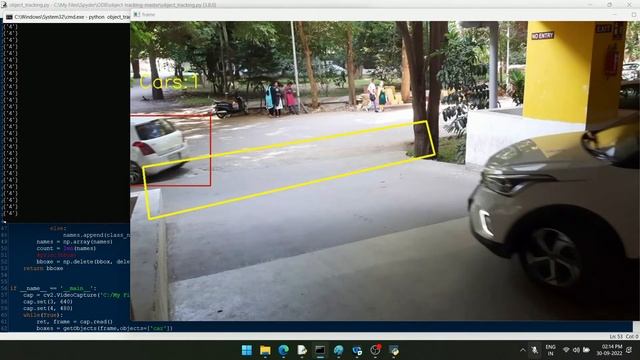
Task: Open Wi-Fi network settings in the tray
Action: (x=566, y=350)
